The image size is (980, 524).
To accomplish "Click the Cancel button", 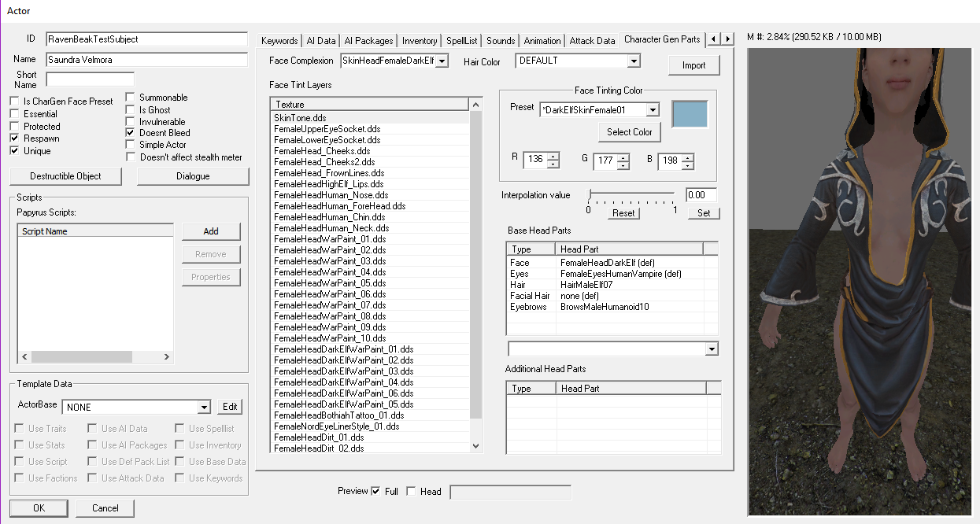I will [105, 508].
